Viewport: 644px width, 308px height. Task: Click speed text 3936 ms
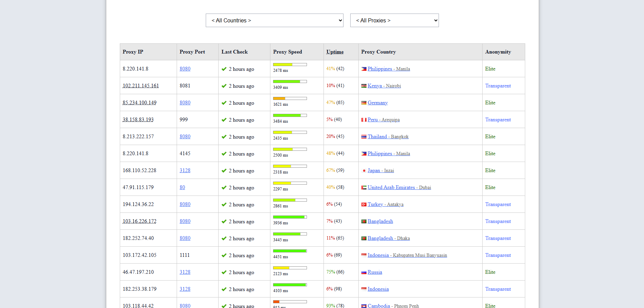pos(281,223)
